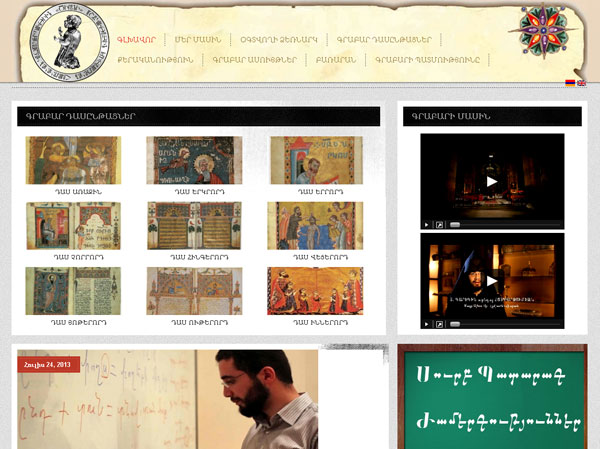Open the thumbnail above ԴԱՍ ՀԻՆԳԵՐՈՐԴ

pos(194,226)
